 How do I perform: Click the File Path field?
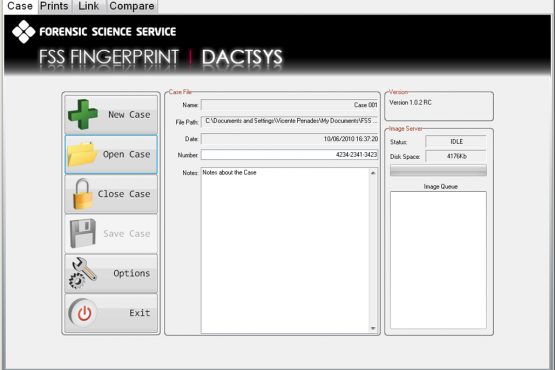pyautogui.click(x=290, y=121)
